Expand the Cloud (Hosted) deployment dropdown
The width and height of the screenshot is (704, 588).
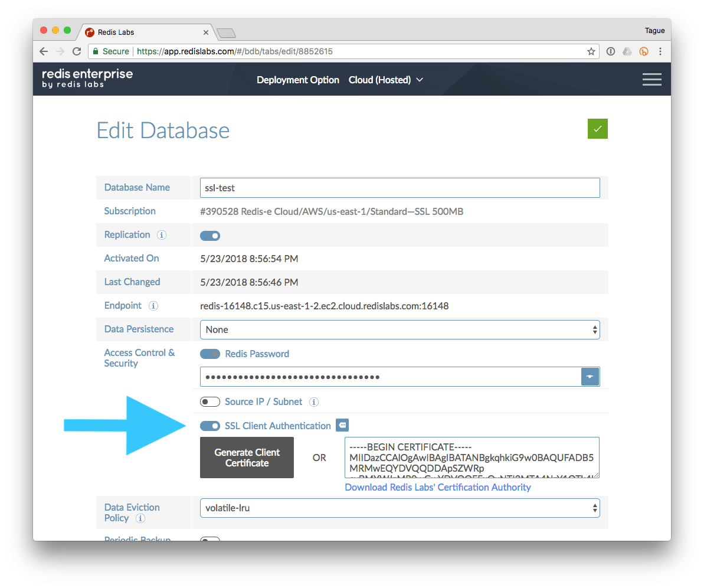pyautogui.click(x=387, y=80)
